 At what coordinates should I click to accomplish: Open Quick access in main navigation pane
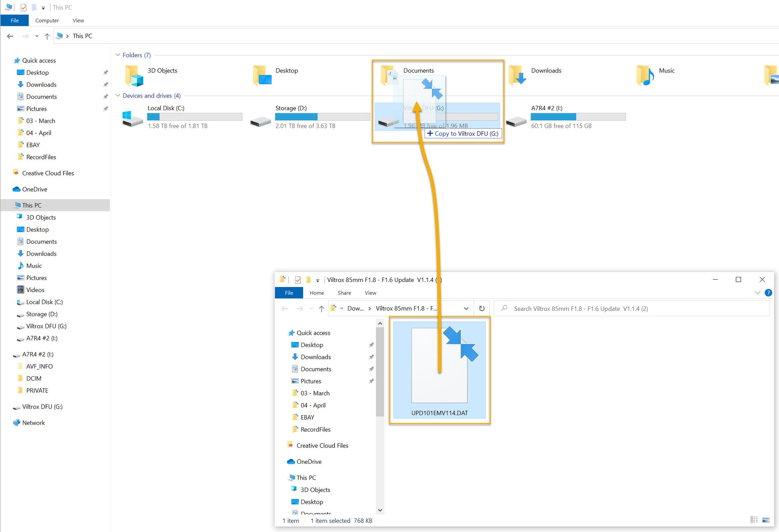(x=39, y=60)
